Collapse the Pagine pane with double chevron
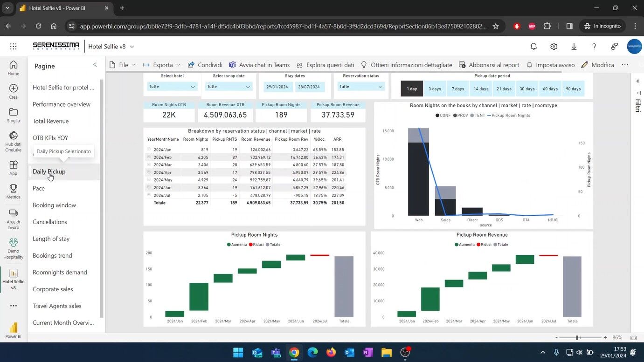Screen dimensions: 644x362 coord(95,65)
